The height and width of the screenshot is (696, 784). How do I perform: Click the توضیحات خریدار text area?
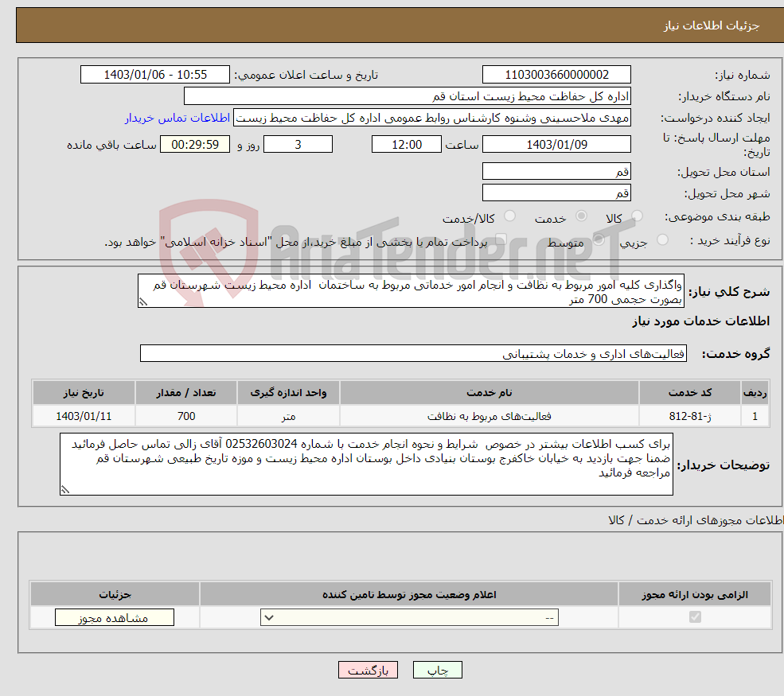click(366, 465)
